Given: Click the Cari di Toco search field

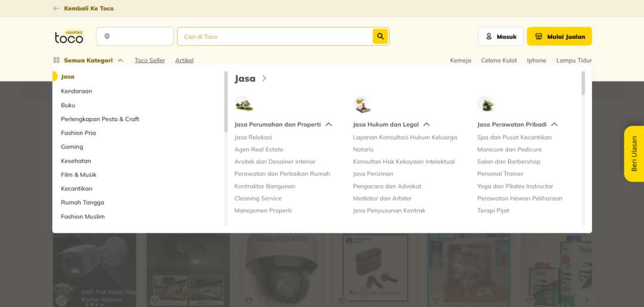Looking at the screenshot, I should pyautogui.click(x=274, y=36).
